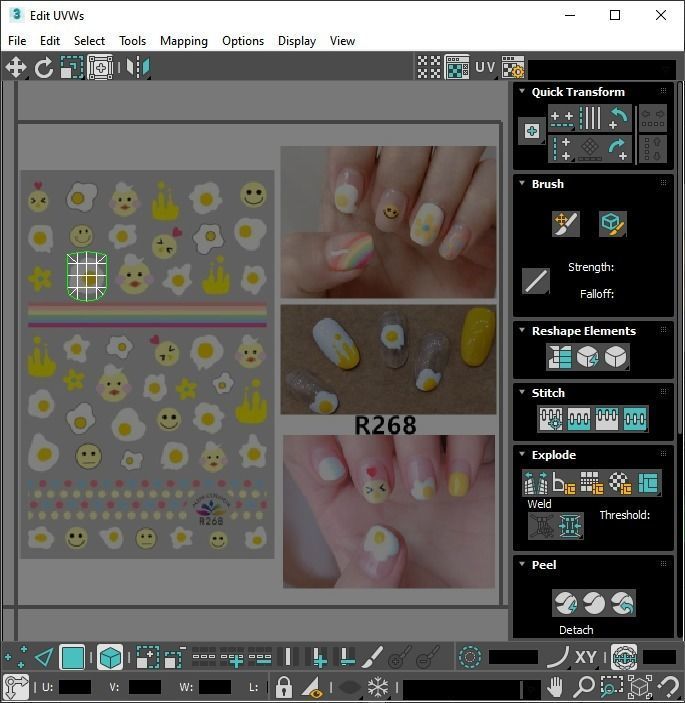The width and height of the screenshot is (685, 703).
Task: Open the Mapping menu
Action: click(x=184, y=41)
